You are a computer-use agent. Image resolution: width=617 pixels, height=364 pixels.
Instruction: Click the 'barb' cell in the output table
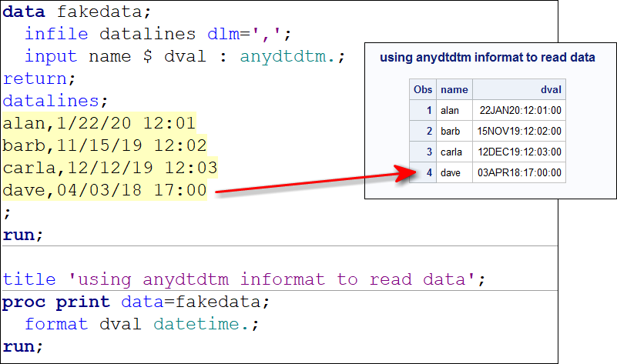click(x=454, y=132)
